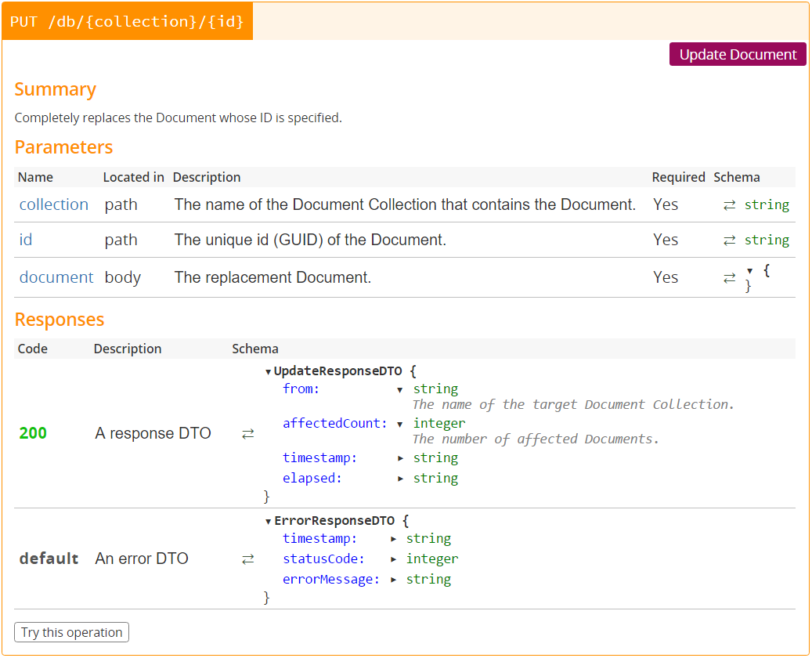The width and height of the screenshot is (812, 658).
Task: Expand the statusCode property
Action: click(x=394, y=559)
